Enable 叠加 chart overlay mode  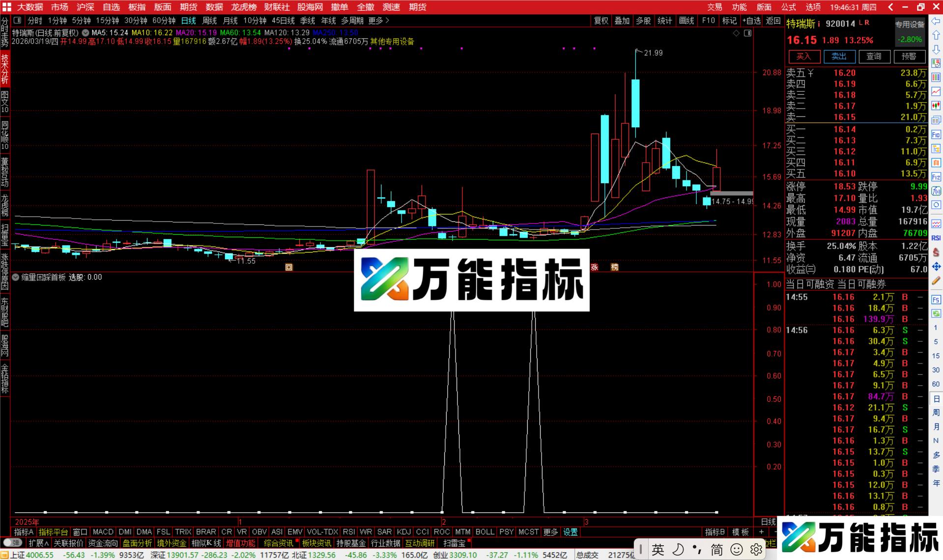(622, 21)
